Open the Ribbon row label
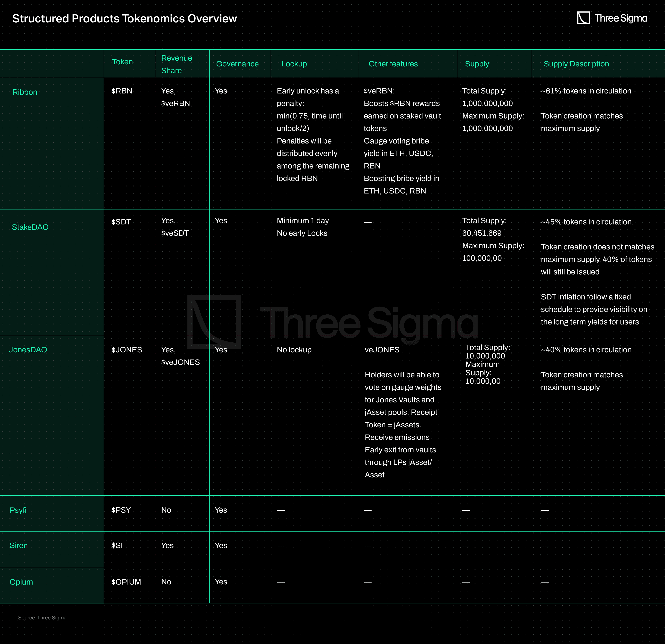 click(x=25, y=92)
